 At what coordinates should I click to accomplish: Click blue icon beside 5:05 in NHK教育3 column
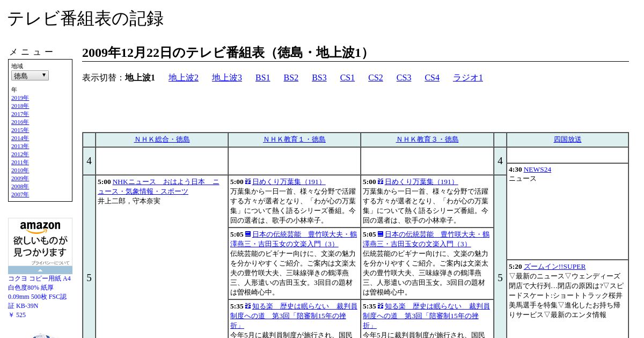380,234
